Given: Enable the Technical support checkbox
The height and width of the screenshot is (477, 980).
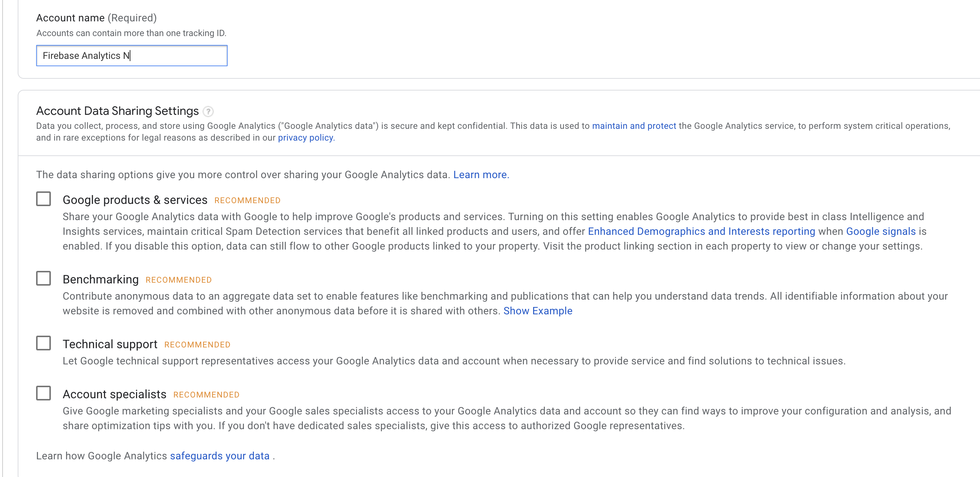Looking at the screenshot, I should coord(43,343).
